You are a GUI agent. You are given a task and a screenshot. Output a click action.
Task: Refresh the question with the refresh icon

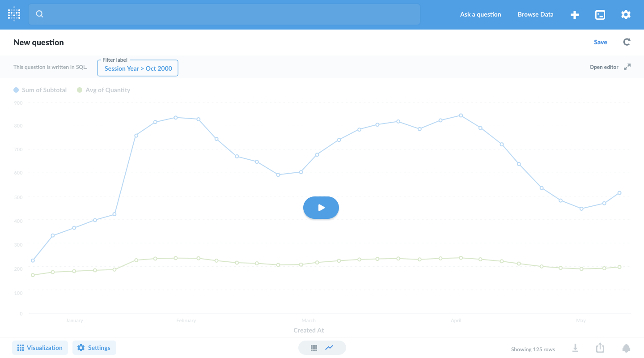627,42
